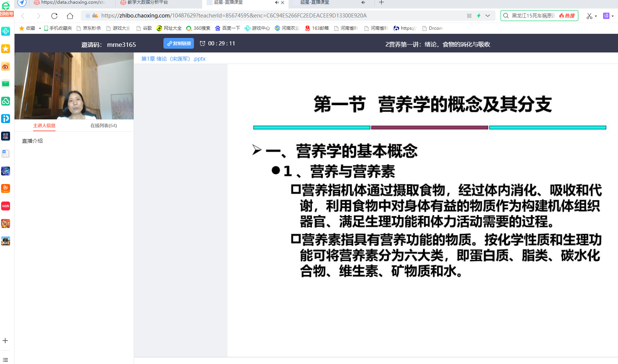Expand the translate tool dropdown arrow

(x=612, y=16)
